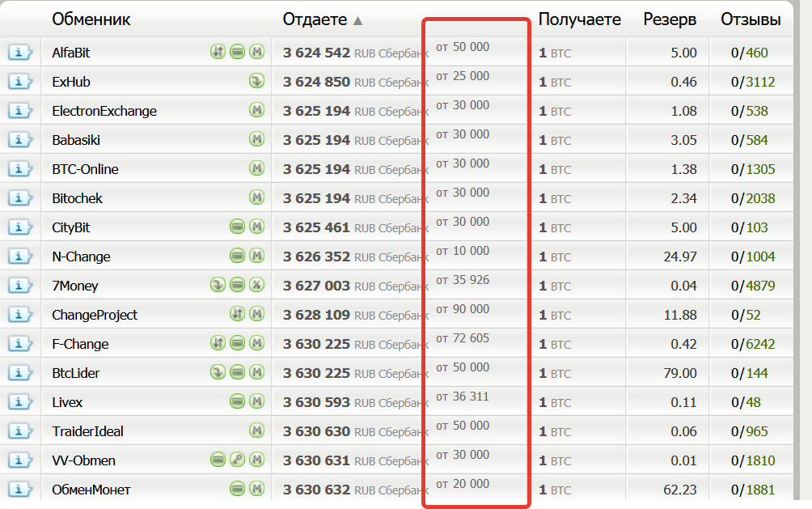812x509 pixels.
Task: Click the M badge beside TraiderIdeal
Action: pyautogui.click(x=256, y=431)
